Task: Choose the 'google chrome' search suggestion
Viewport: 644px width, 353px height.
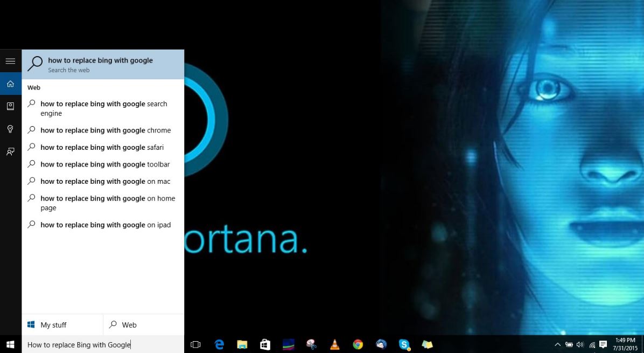Action: [106, 130]
